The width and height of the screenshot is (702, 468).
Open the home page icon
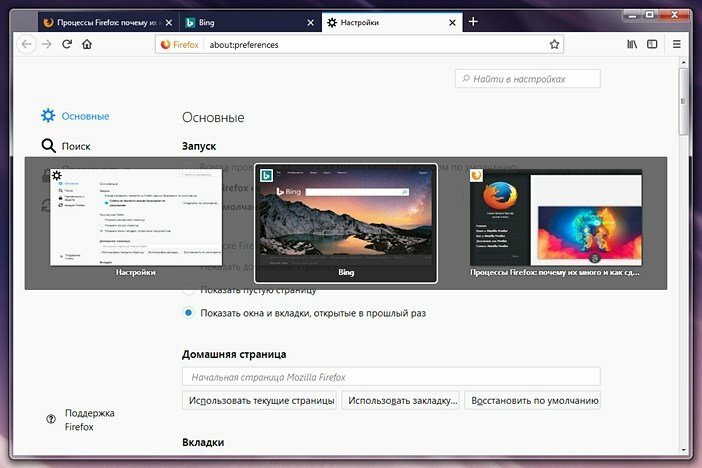(x=87, y=44)
